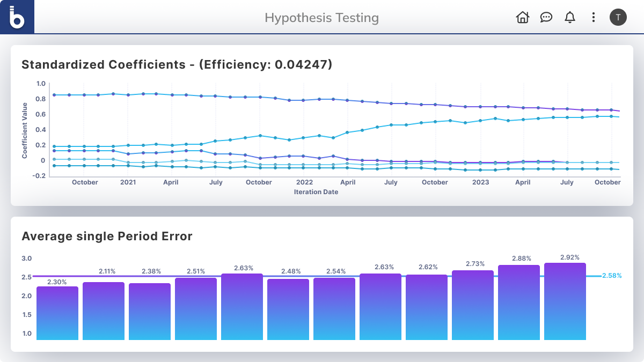Click the 2.88% bar
Screen dimensions: 644x362
tap(519, 303)
